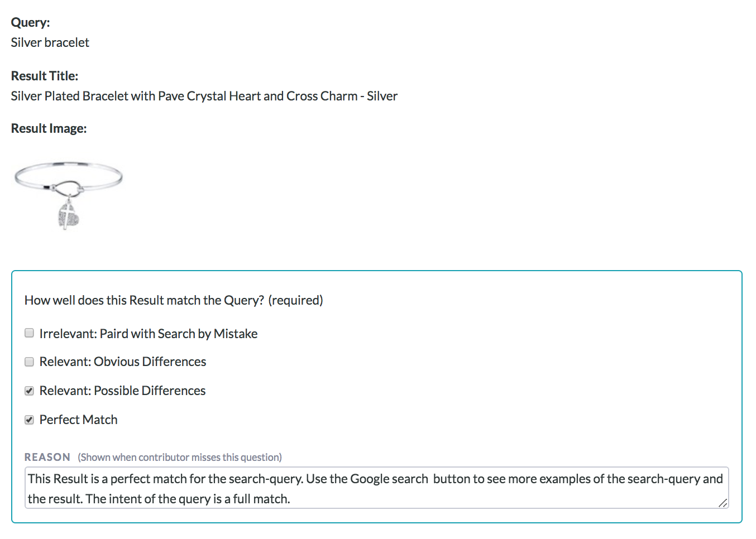Click the 'Query:' heading
The width and height of the screenshot is (756, 539).
(30, 22)
